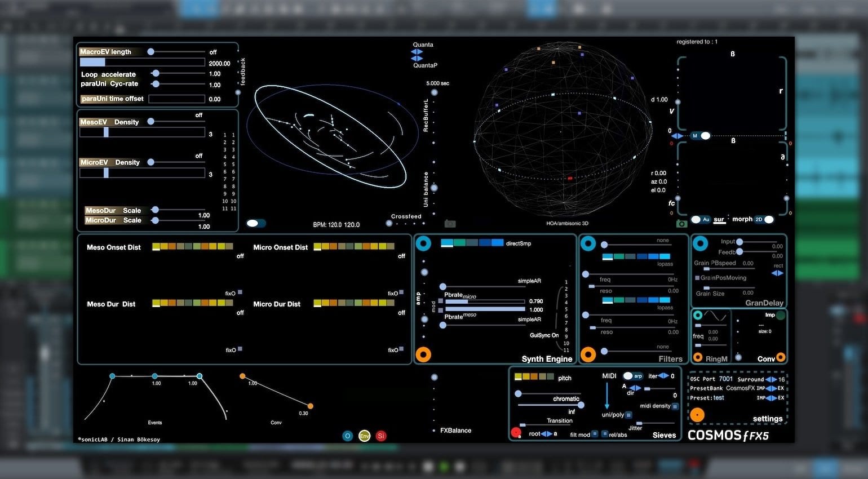
Task: Toggle the Au switch
Action: (x=701, y=220)
